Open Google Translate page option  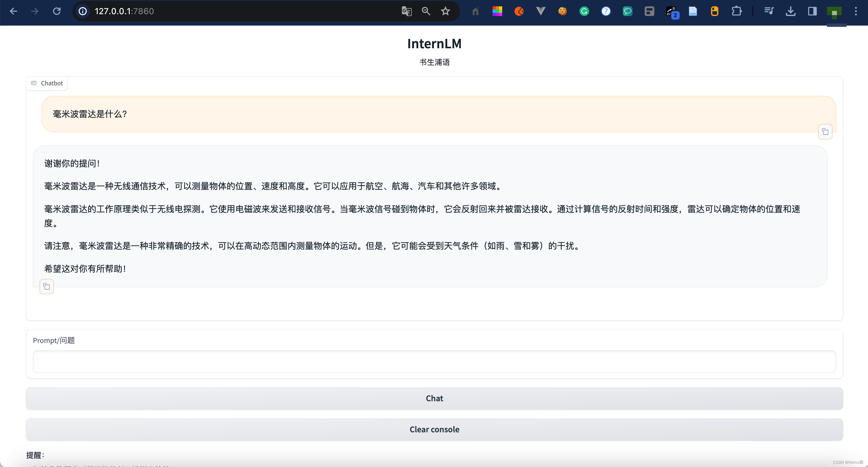(407, 11)
